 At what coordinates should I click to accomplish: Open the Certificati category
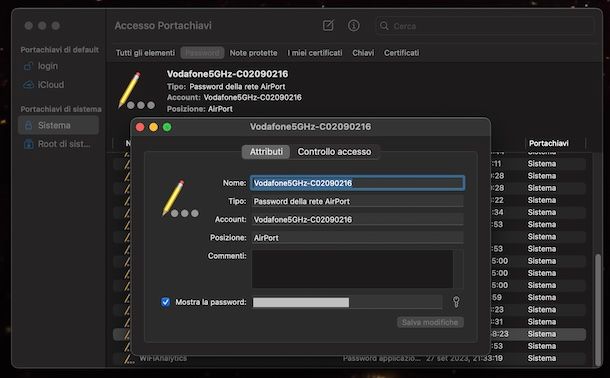pos(401,53)
